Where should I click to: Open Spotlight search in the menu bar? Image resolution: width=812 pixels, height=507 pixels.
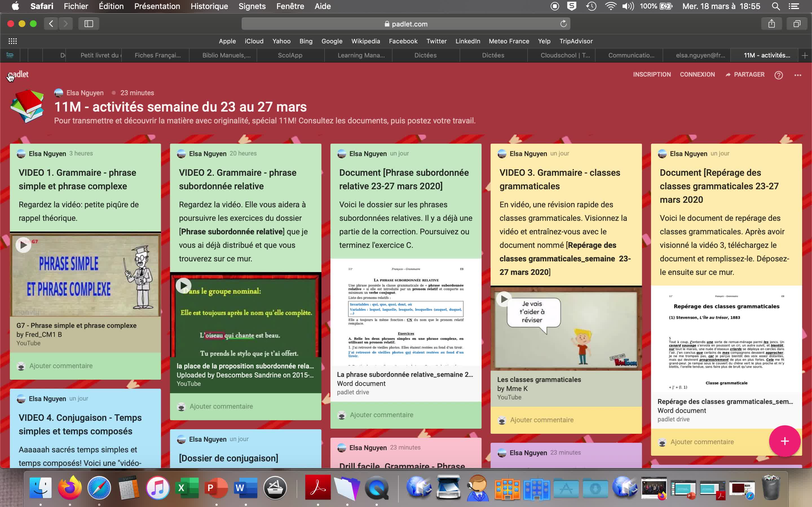775,6
